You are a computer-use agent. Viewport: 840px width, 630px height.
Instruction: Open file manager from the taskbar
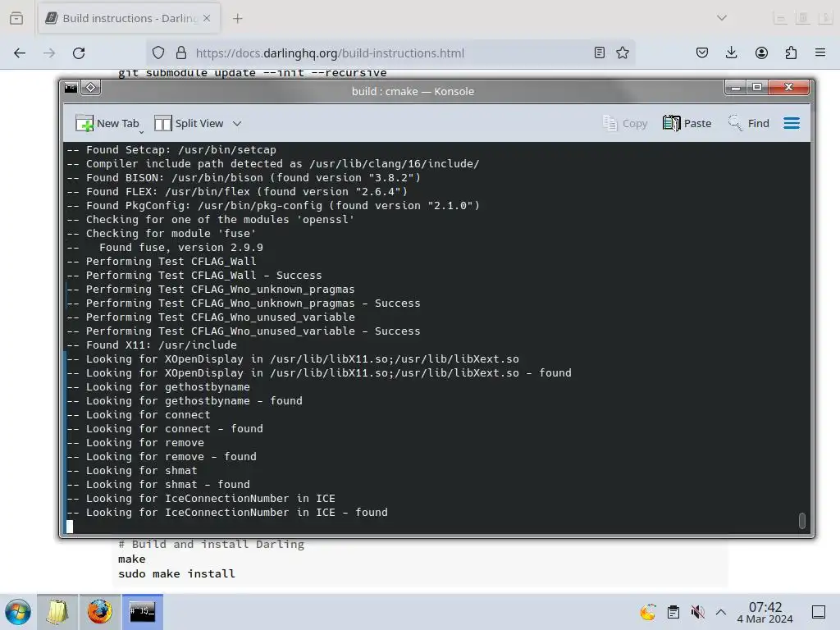coord(57,612)
